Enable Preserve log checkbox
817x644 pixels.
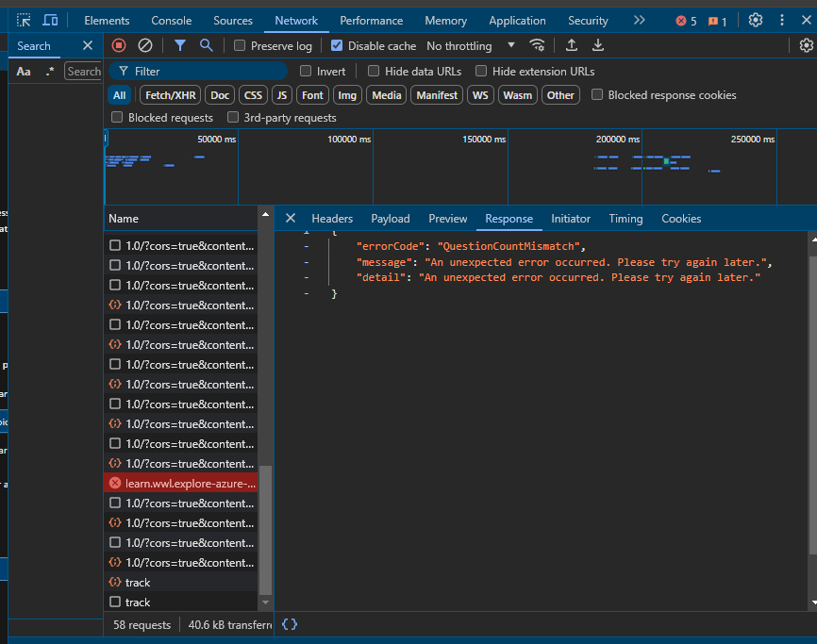point(240,46)
